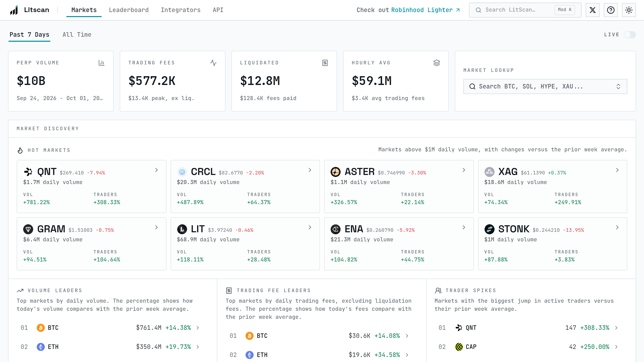The image size is (644, 362).
Task: Open the X (Twitter) link icon
Action: pos(592,10)
